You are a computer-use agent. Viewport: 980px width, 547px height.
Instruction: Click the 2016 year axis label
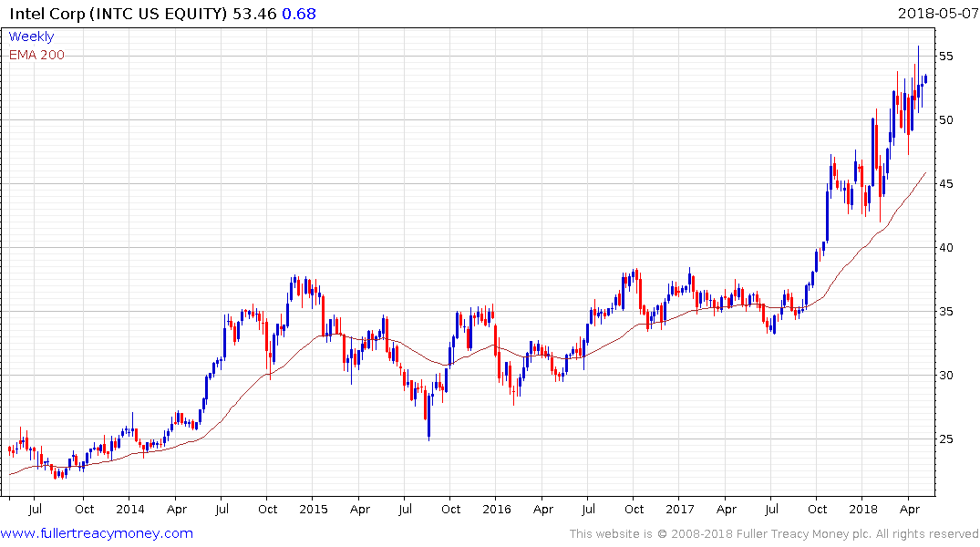point(497,509)
